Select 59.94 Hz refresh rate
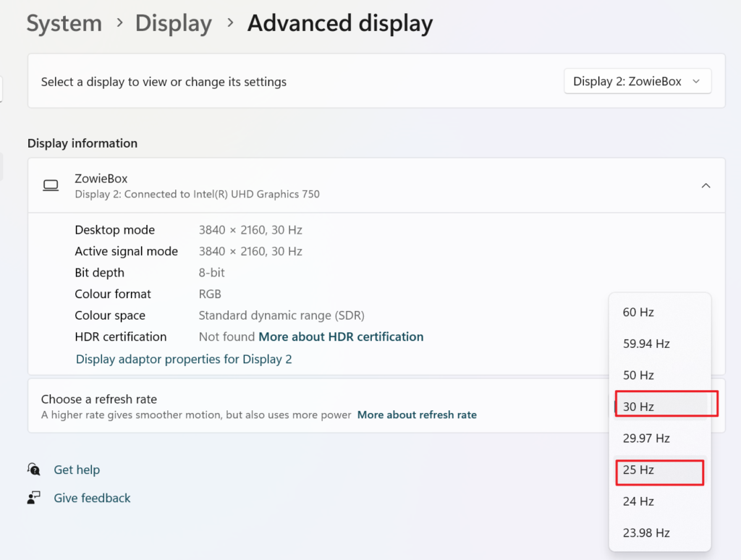 (x=646, y=344)
